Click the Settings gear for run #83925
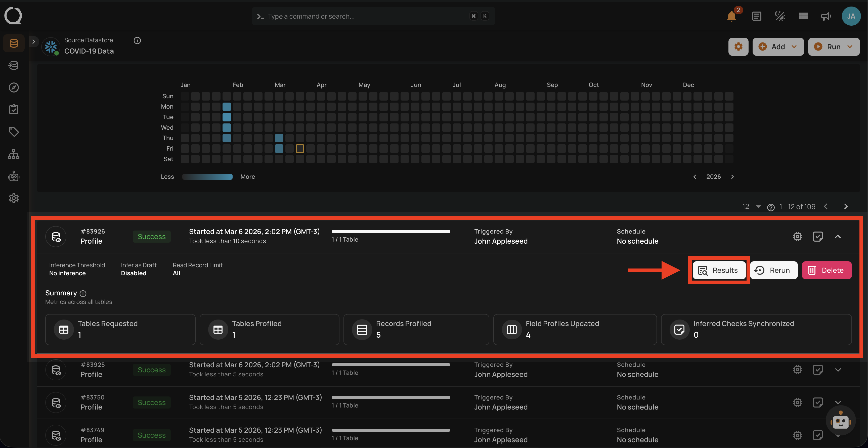This screenshot has height=448, width=868. point(797,370)
